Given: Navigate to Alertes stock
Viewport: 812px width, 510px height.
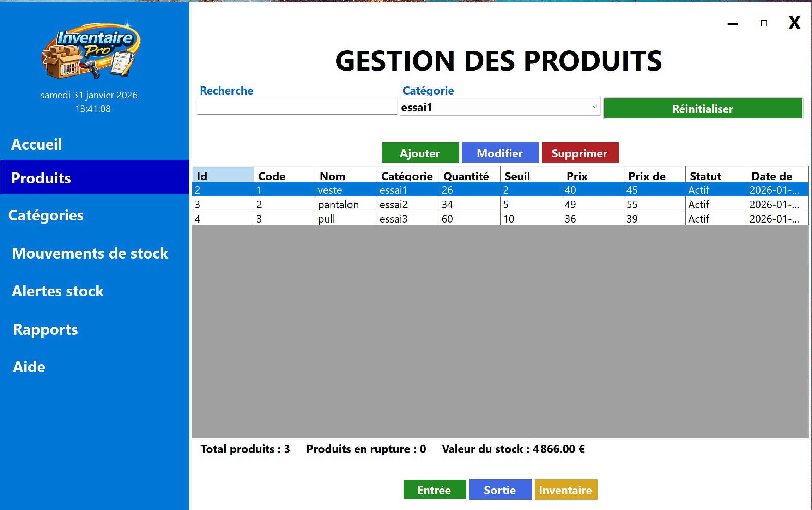Looking at the screenshot, I should [58, 291].
